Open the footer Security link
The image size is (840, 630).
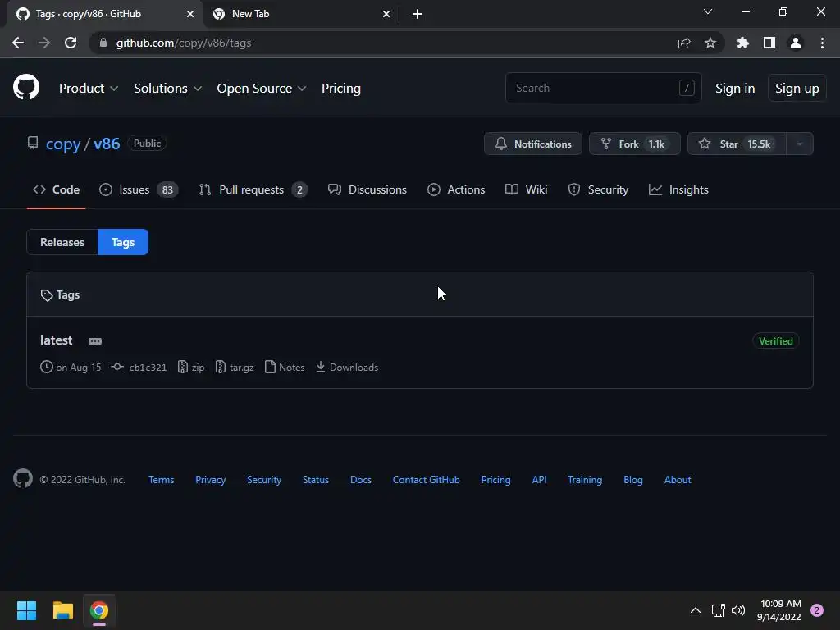[x=264, y=480]
